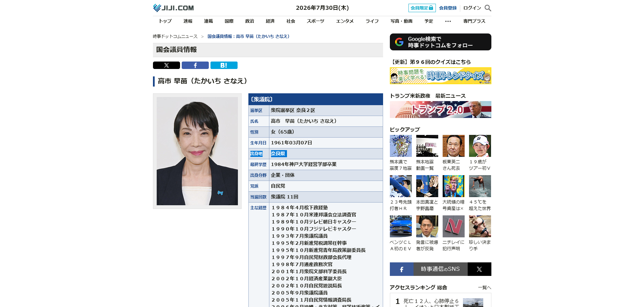Viewport: 644px width, 307px height.
Task: Go to 経済 news
Action: pos(270,21)
